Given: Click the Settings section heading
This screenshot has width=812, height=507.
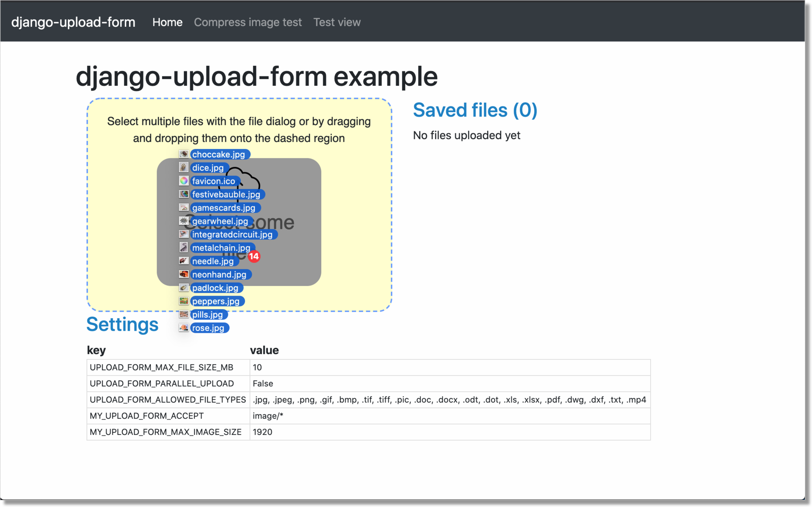Looking at the screenshot, I should 122,324.
